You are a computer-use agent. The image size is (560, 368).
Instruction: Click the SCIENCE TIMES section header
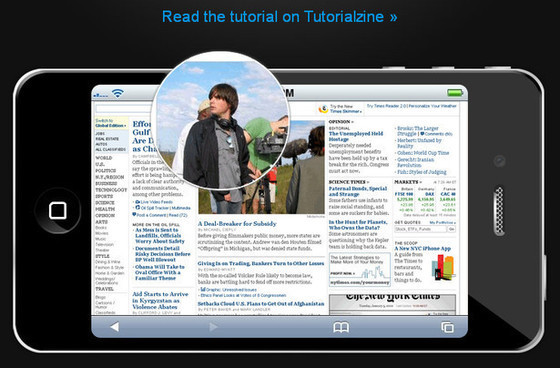[x=349, y=182]
